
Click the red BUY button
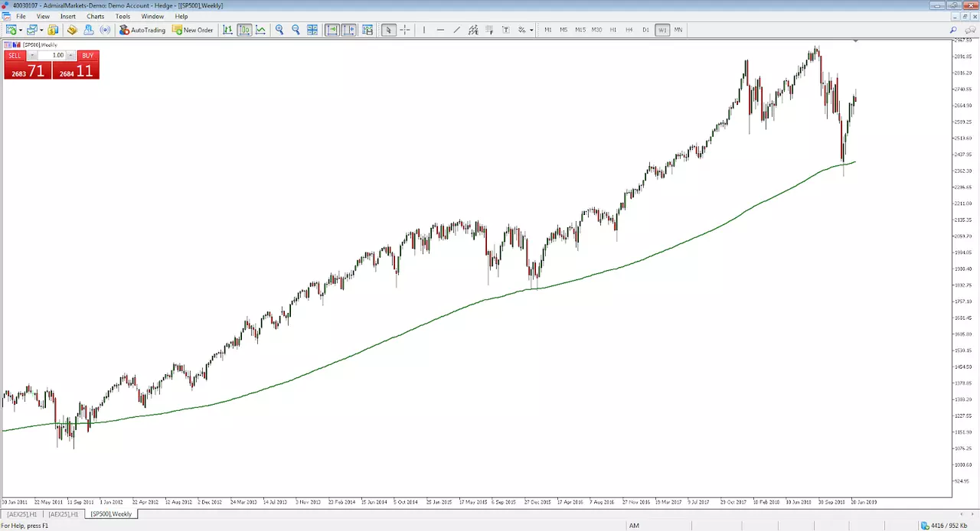pos(88,55)
